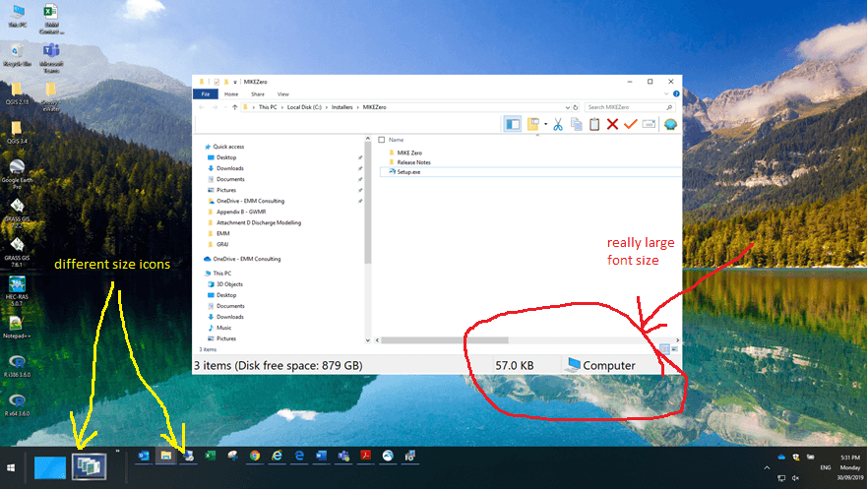Open QGIS 3.4 desktop shortcut
This screenshot has height=490, width=868.
pyautogui.click(x=16, y=129)
